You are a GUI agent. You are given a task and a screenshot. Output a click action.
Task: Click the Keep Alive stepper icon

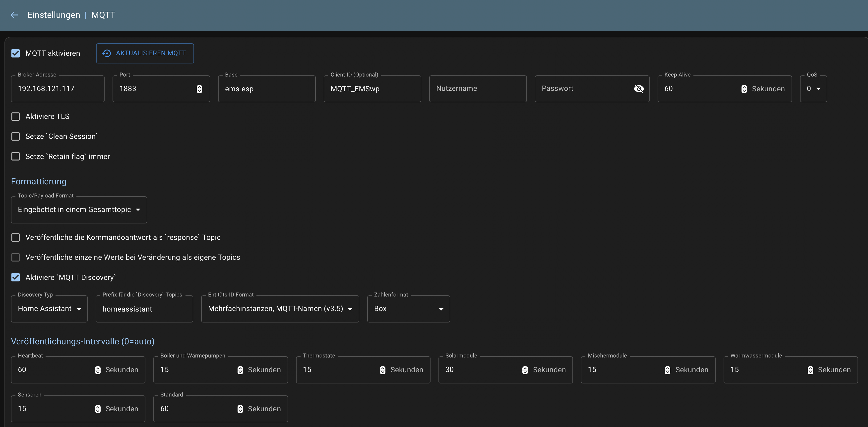(744, 89)
